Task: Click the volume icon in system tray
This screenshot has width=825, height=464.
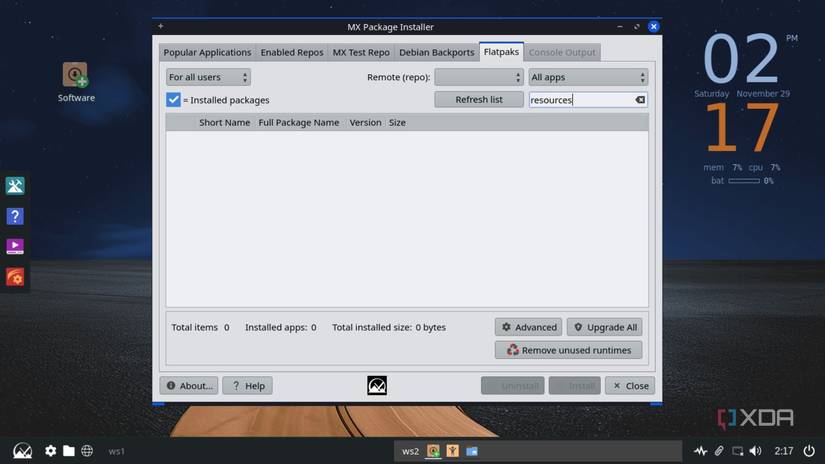Action: click(755, 451)
